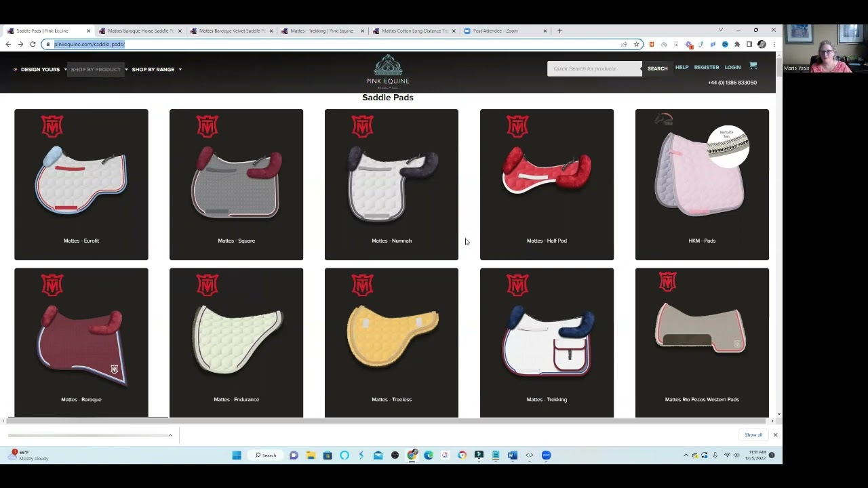The height and width of the screenshot is (488, 868).
Task: Open the Teams chat taskbar icon
Action: pyautogui.click(x=294, y=455)
